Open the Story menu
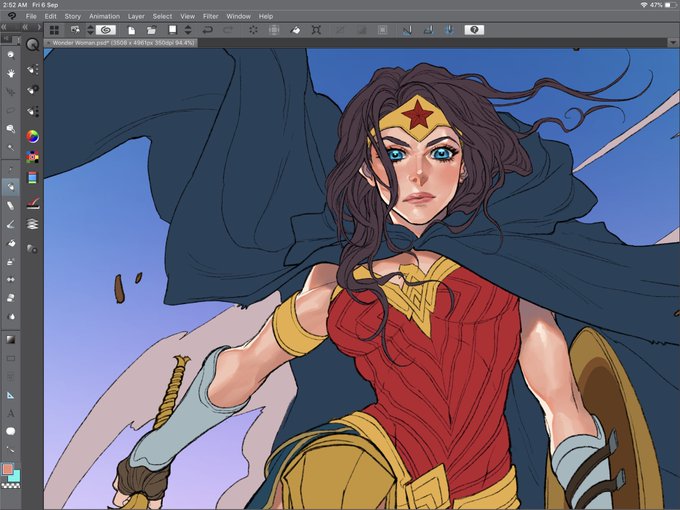 [x=73, y=16]
